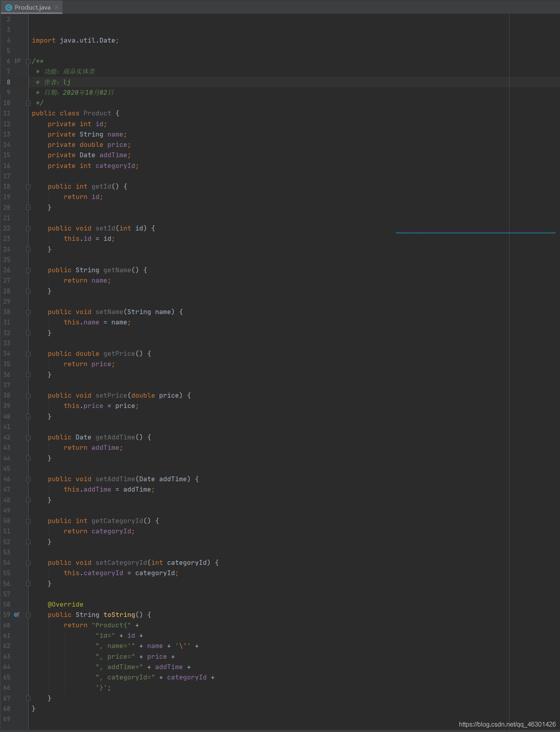Click the fold end marker at line 67
Viewport: 560px width, 732px height.
(x=28, y=698)
